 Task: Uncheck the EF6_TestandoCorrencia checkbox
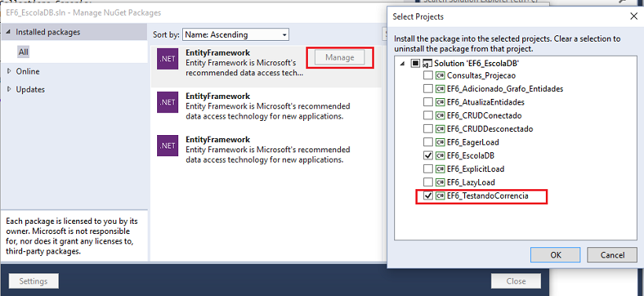[428, 196]
